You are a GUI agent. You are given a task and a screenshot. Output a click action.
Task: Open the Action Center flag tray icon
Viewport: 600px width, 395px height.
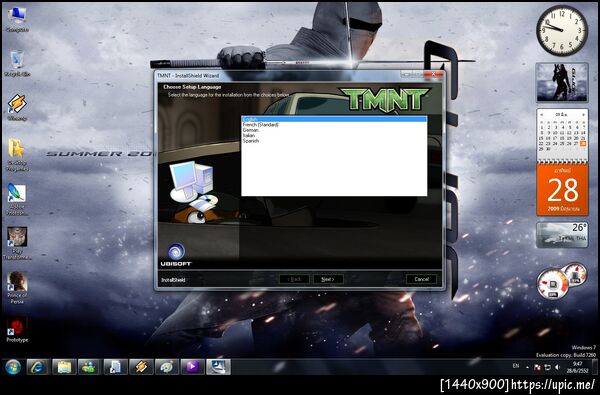coord(537,367)
